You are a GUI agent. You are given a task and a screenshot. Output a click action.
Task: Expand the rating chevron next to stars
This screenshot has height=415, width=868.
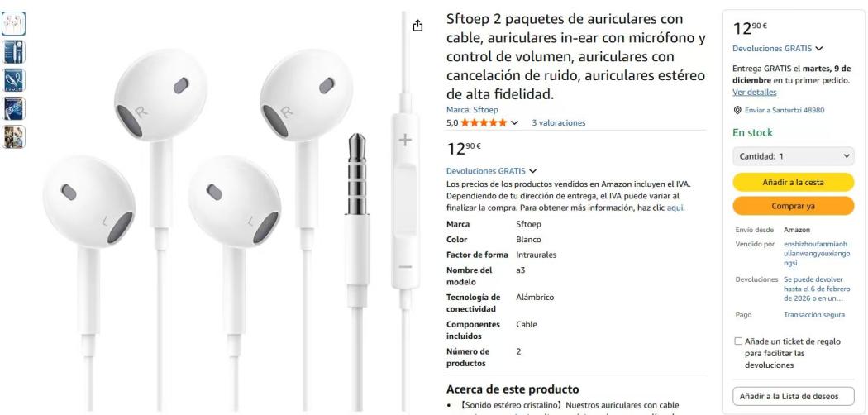(x=514, y=123)
